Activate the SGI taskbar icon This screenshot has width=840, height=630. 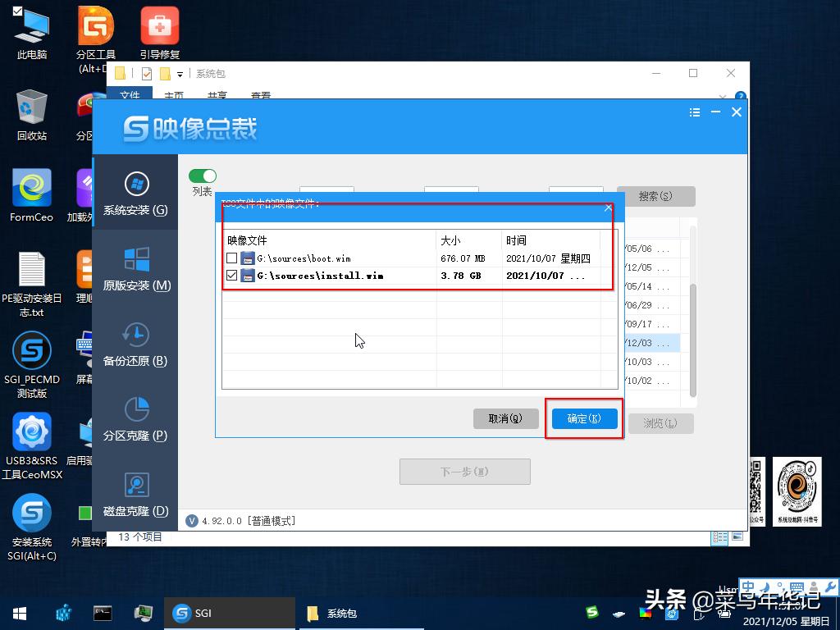(x=229, y=613)
